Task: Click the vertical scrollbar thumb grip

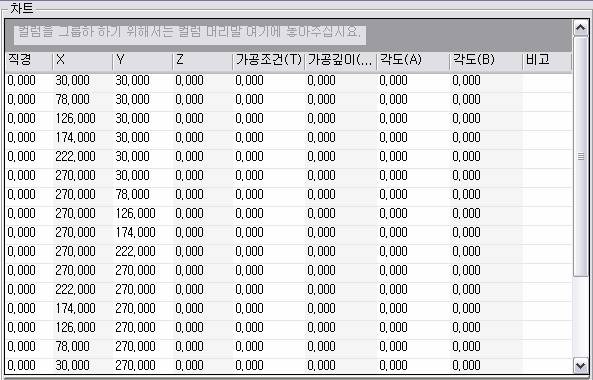Action: pyautogui.click(x=581, y=156)
